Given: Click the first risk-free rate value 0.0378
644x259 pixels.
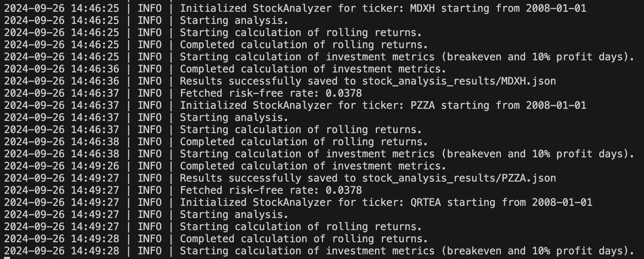Looking at the screenshot, I should 344,93.
